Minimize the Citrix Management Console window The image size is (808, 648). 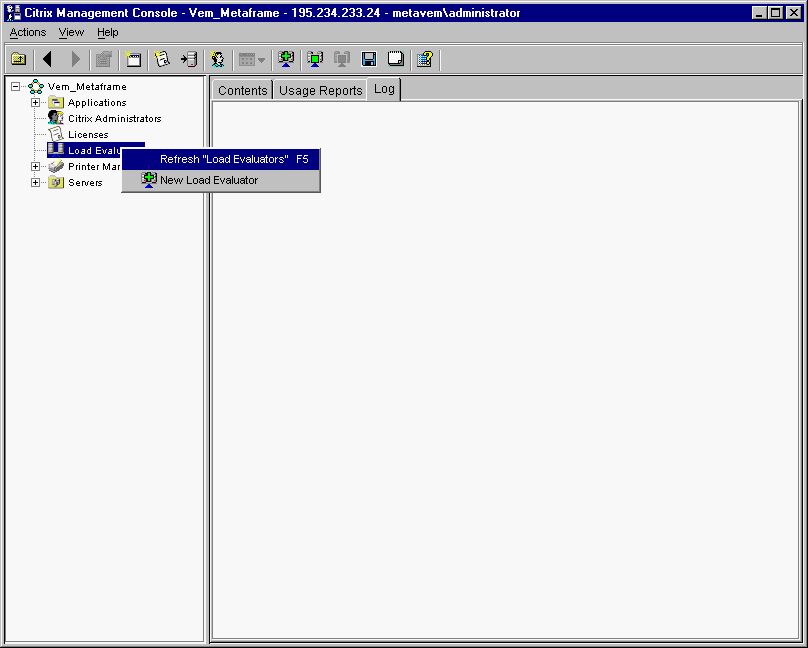click(759, 13)
